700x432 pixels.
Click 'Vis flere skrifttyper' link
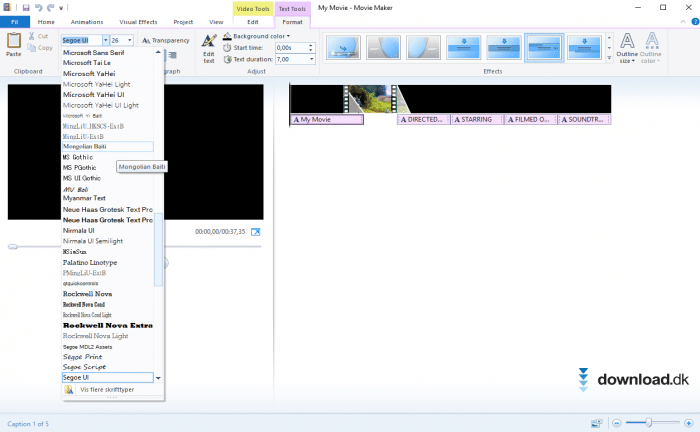(107, 390)
